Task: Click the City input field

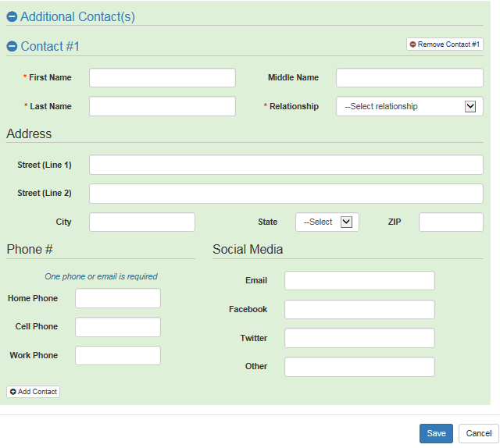Action: 142,222
